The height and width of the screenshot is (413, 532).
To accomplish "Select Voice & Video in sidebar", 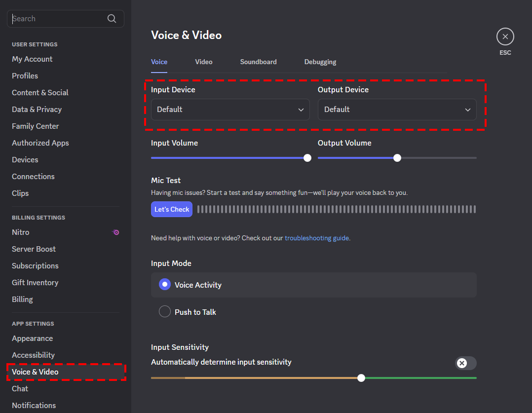I will tap(66, 372).
